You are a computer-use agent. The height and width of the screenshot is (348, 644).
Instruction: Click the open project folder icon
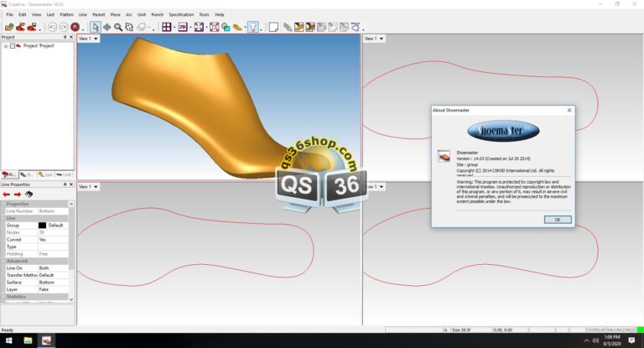tap(8, 27)
